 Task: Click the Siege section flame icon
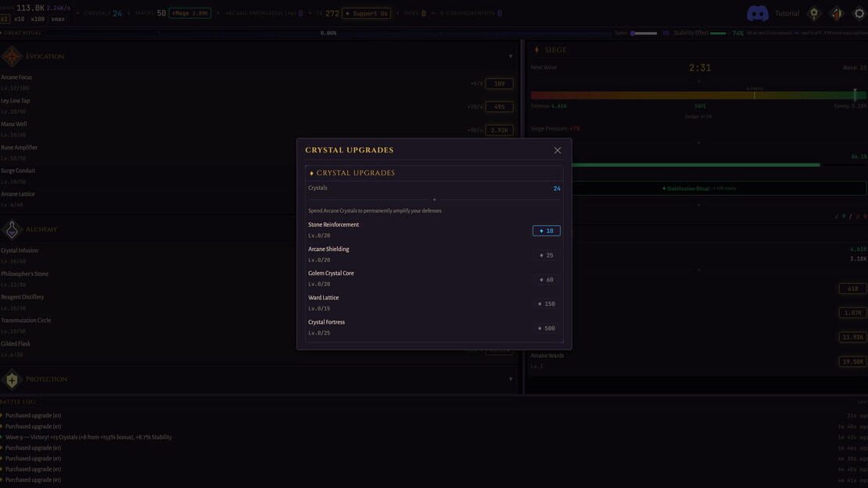pyautogui.click(x=536, y=50)
